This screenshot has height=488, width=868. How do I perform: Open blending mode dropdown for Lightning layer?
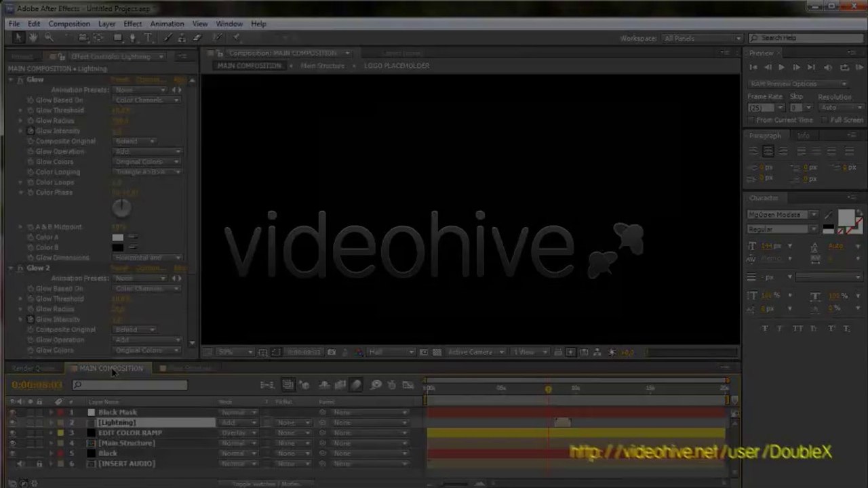[x=238, y=422]
